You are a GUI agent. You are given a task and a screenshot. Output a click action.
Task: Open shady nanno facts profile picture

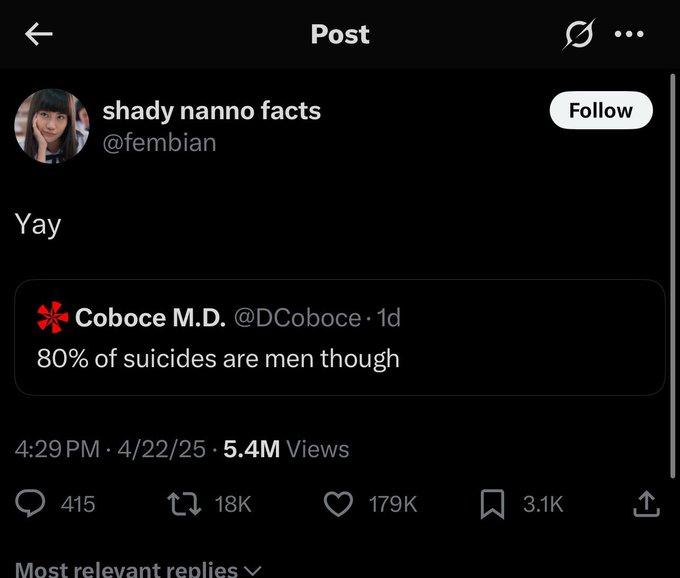tap(52, 125)
